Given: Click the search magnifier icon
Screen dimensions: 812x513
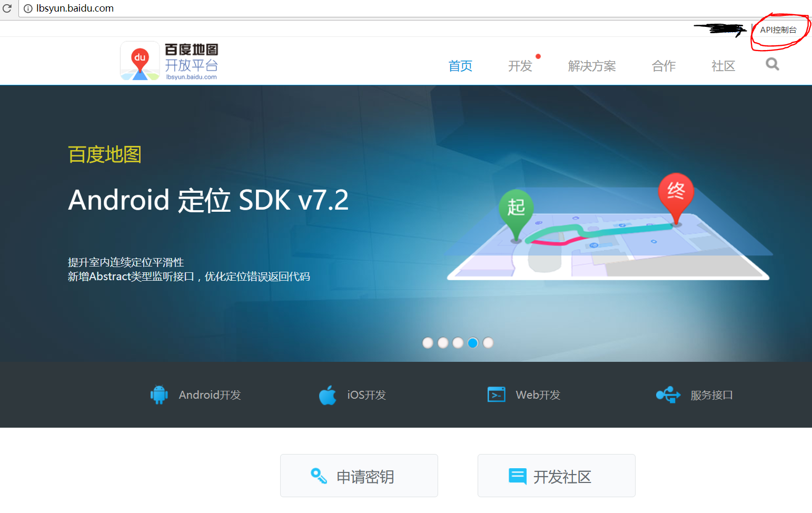Looking at the screenshot, I should [773, 64].
